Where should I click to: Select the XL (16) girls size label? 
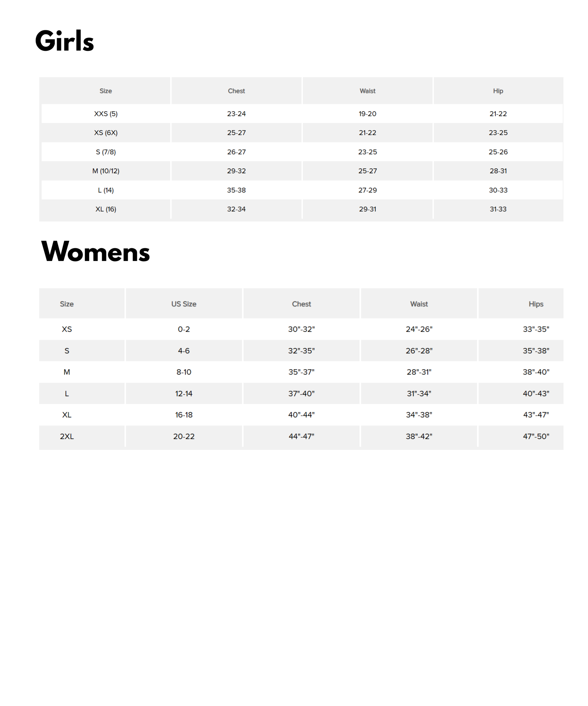point(106,209)
